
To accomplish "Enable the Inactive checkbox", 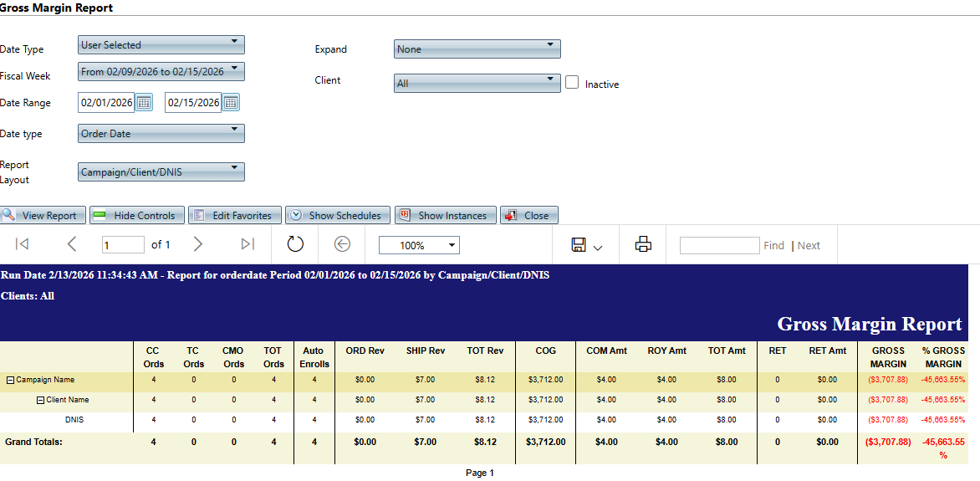I will pos(572,83).
